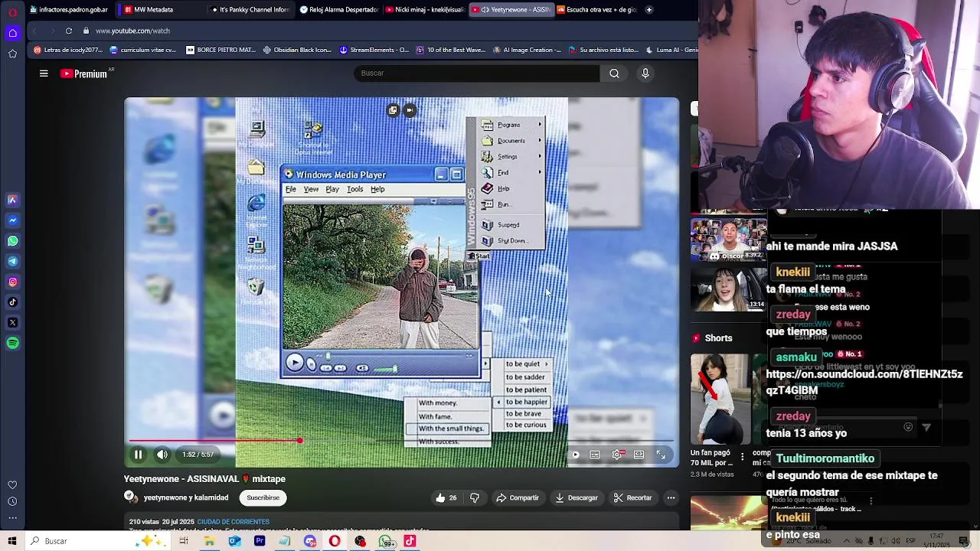
Task: Click the Suscribirse button
Action: (263, 497)
